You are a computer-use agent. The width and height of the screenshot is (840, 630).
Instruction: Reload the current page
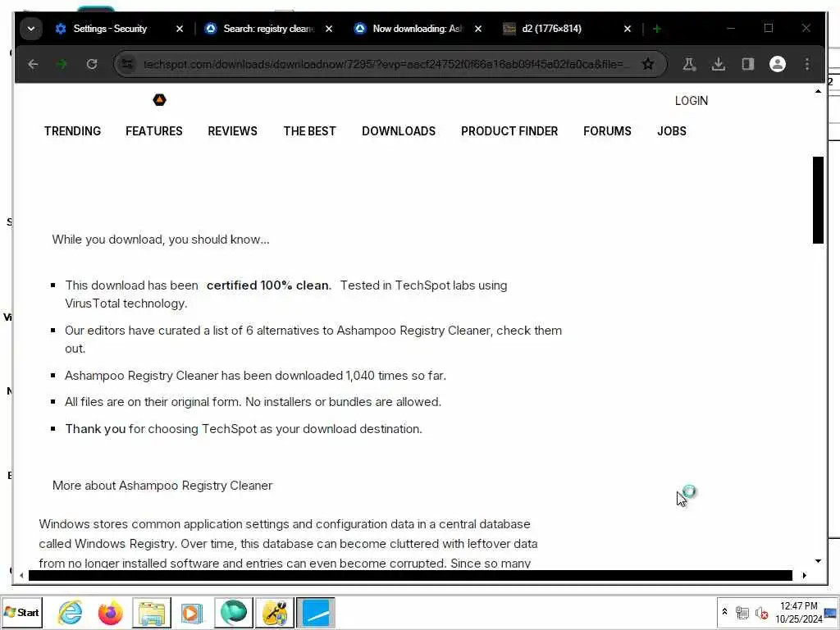[92, 64]
